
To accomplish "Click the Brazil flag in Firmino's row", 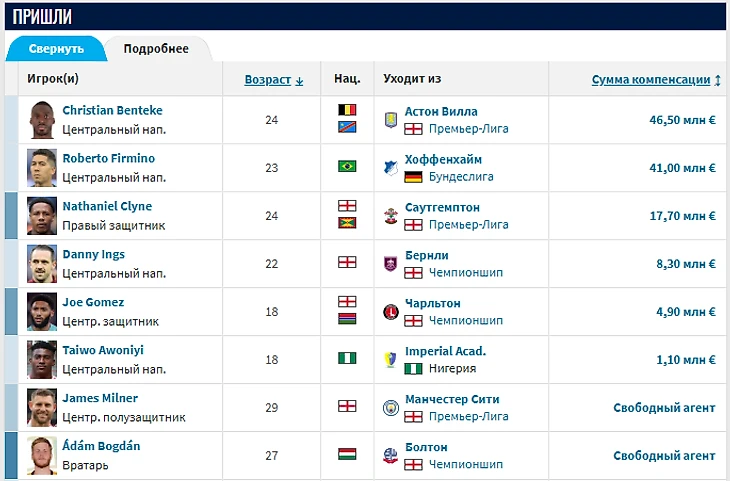I will point(347,166).
